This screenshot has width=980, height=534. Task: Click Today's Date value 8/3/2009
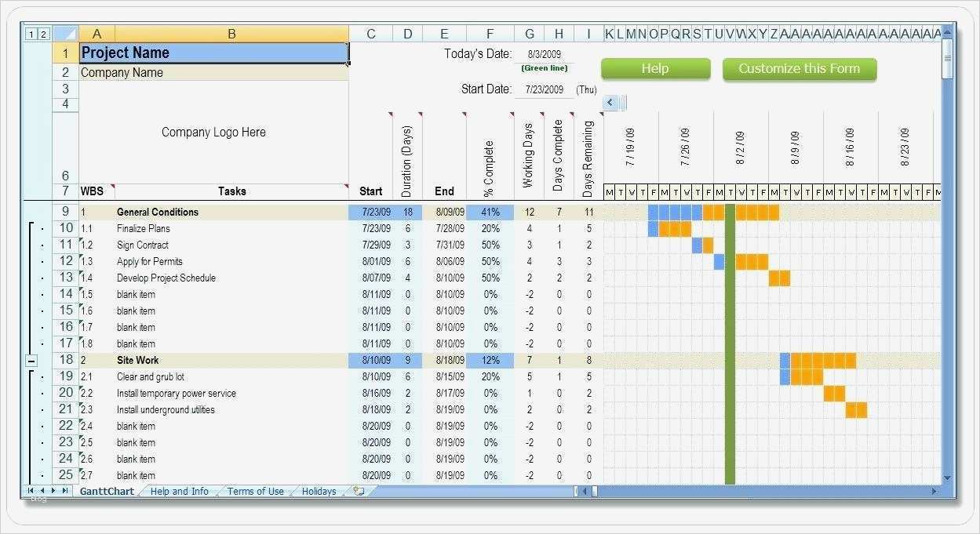(544, 54)
